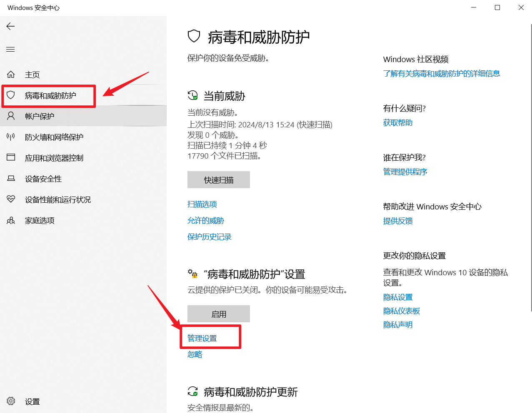Click the shield icon for 病毒和威胁防护

11,95
